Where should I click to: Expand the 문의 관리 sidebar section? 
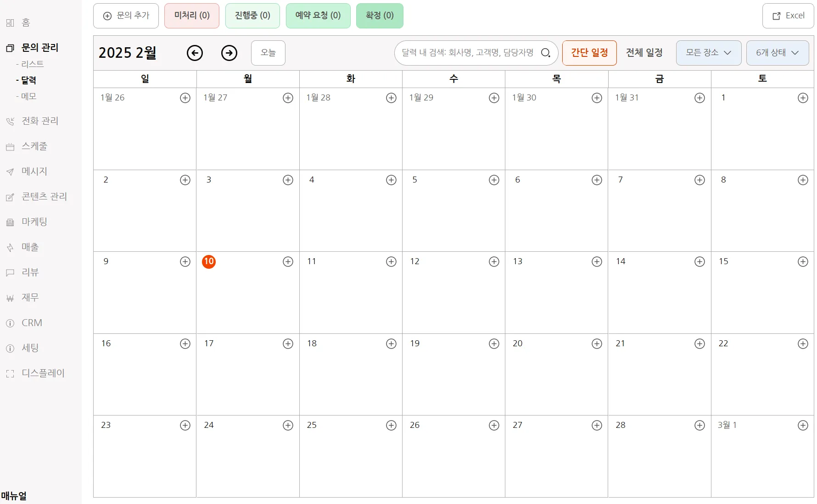pos(39,48)
